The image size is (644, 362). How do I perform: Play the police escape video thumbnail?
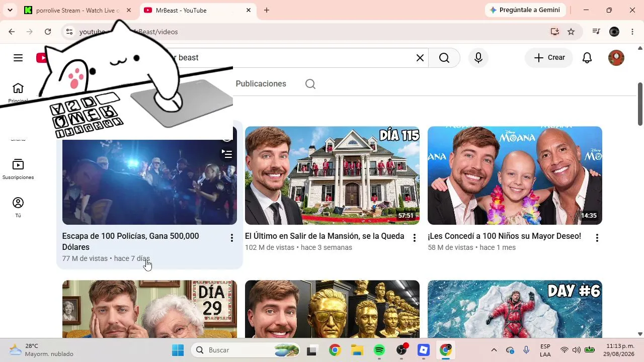tap(149, 182)
